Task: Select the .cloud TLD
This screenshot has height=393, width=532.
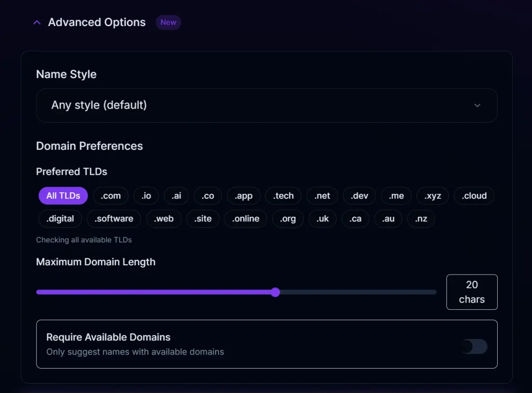Action: pos(474,195)
